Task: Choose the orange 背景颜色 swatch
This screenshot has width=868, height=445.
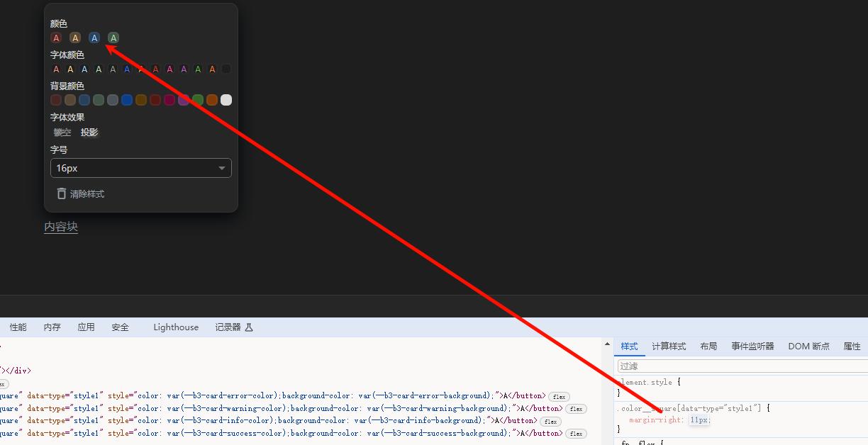Action: coord(212,100)
